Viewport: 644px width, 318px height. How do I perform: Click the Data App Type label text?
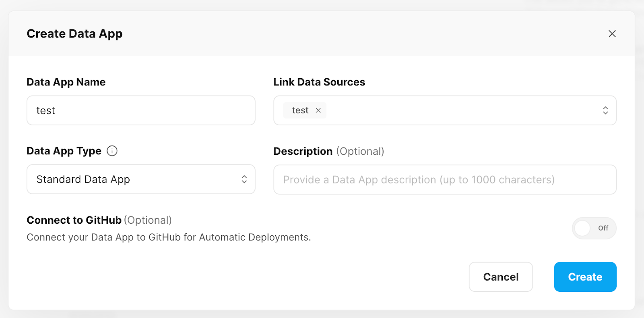click(64, 151)
